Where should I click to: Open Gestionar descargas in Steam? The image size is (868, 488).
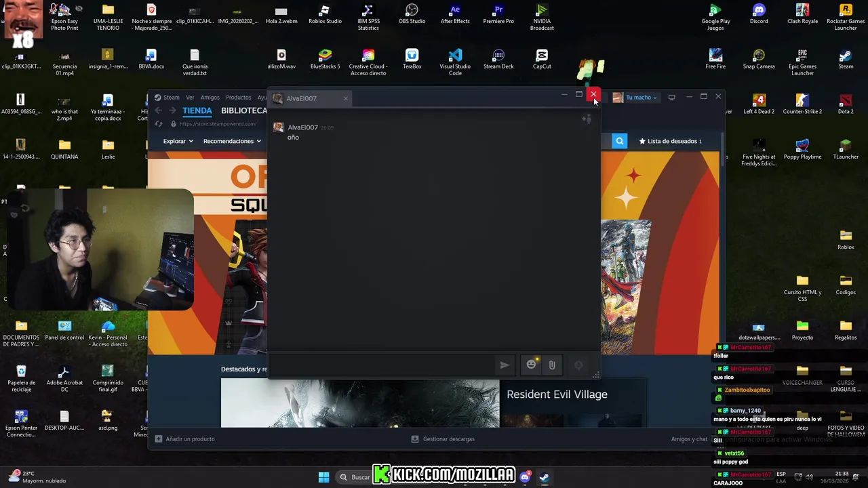coord(443,439)
